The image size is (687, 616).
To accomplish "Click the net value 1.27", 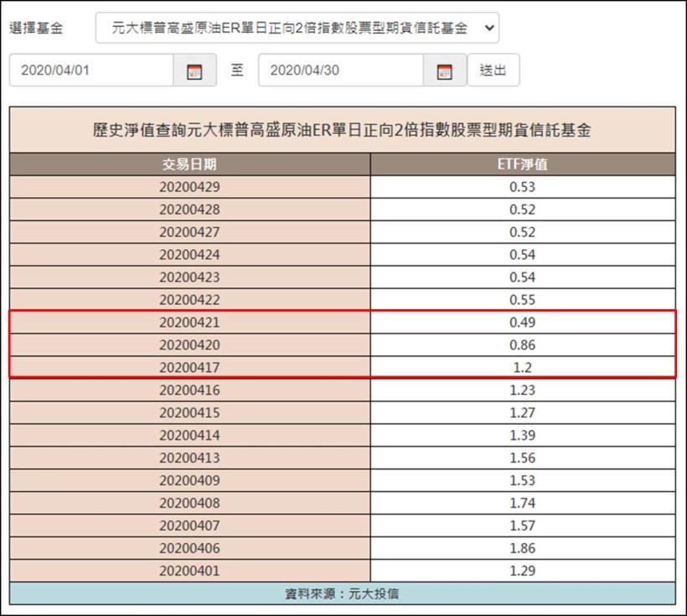I will [x=523, y=413].
